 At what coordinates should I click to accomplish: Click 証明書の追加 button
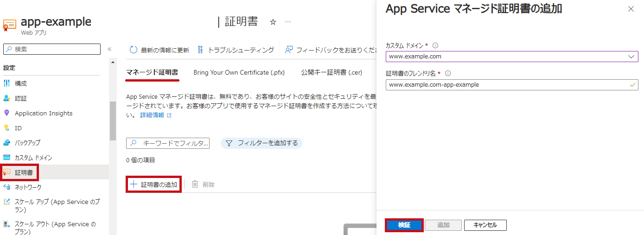(153, 184)
